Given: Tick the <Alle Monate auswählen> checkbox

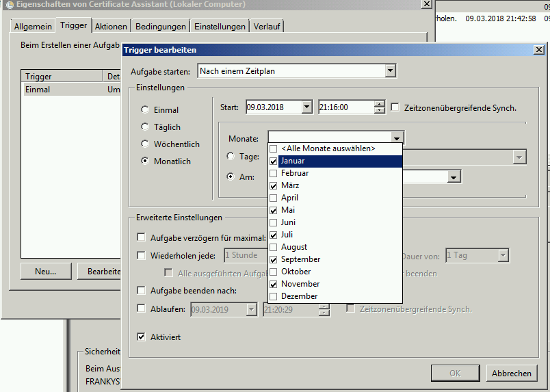Looking at the screenshot, I should point(274,148).
